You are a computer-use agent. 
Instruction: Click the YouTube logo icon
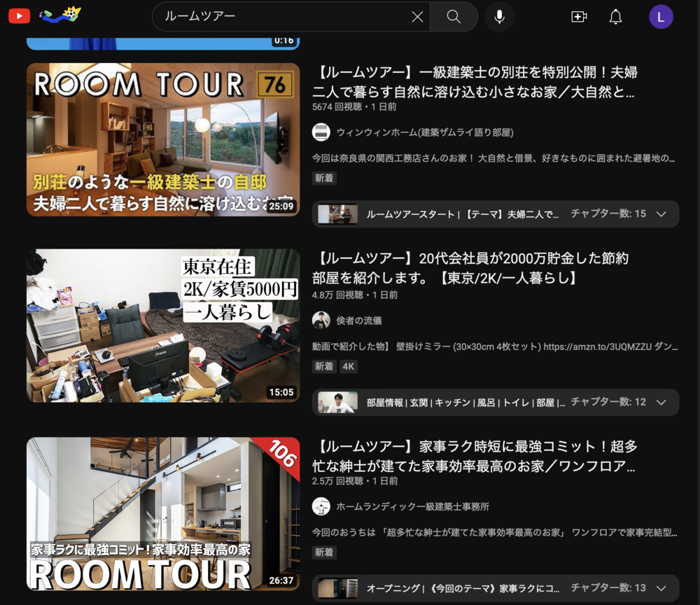(19, 16)
